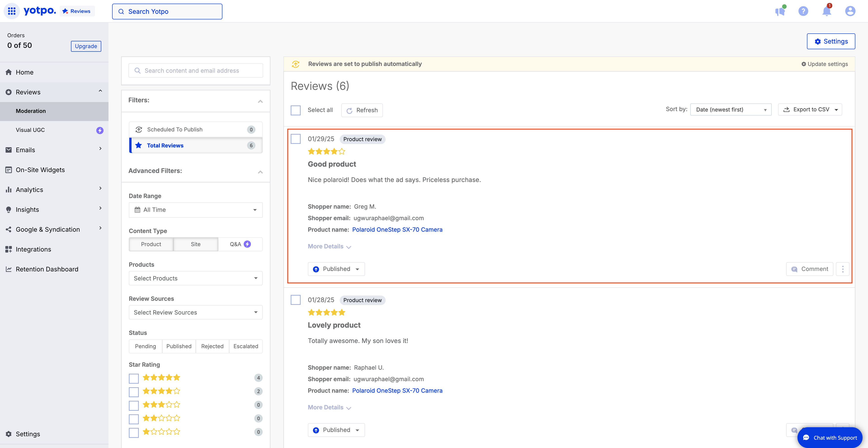Select the Emails sidebar icon
Screen dimensions: 868x448
click(x=9, y=149)
